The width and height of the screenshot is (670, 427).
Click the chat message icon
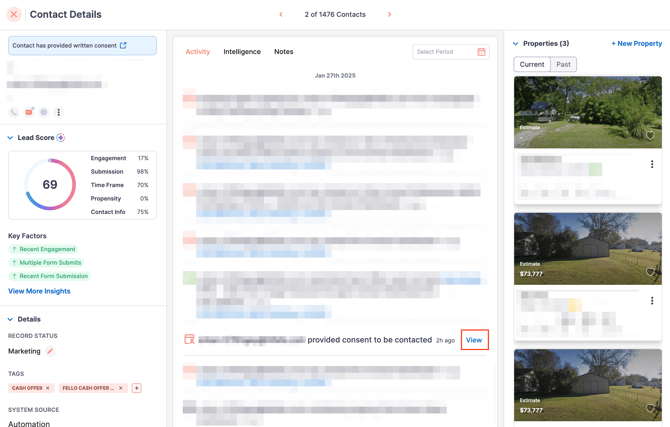[44, 112]
